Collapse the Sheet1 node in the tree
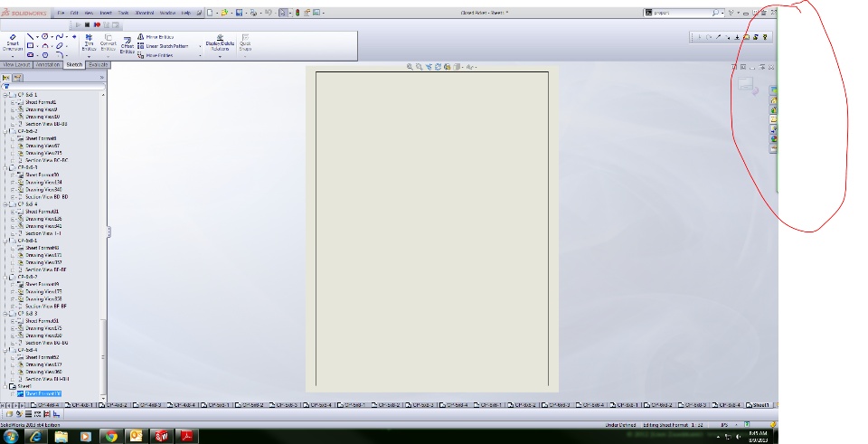Screen dimensions: 868x444 tap(5, 386)
